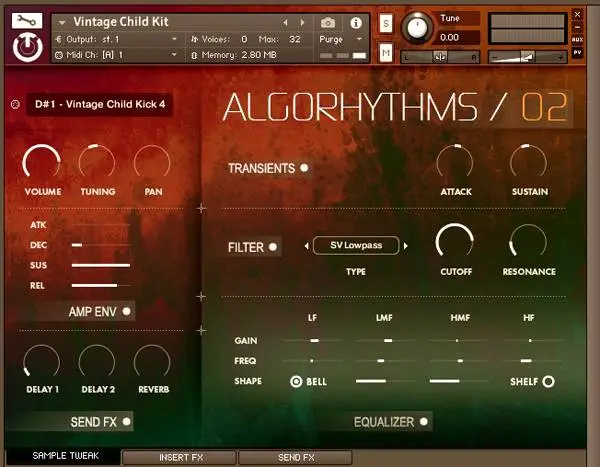The image size is (600, 467).
Task: Minimize the instrument with the minus button
Action: coord(577,27)
